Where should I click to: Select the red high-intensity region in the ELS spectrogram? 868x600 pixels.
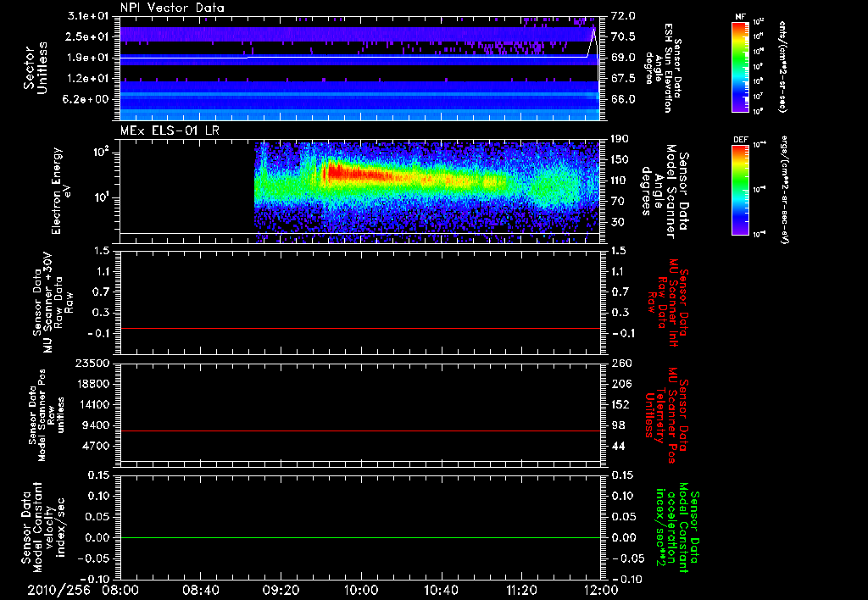359,173
